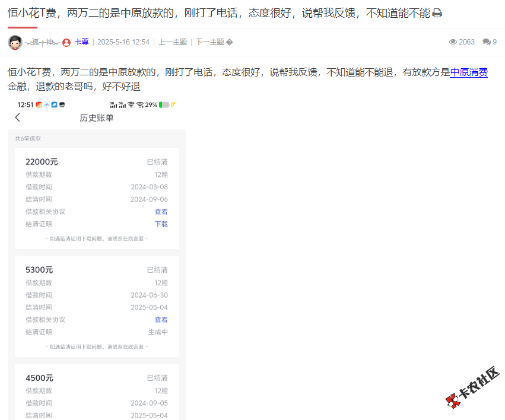This screenshot has height=420, width=505.
Task: Click 下载 to get the settlement proof
Action: pos(161,224)
